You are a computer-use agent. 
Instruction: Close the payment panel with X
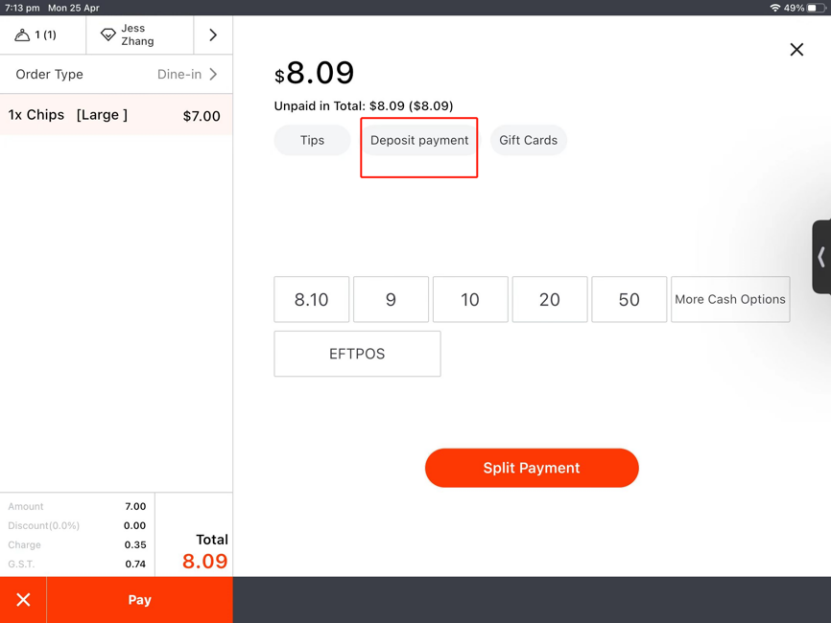pos(796,49)
